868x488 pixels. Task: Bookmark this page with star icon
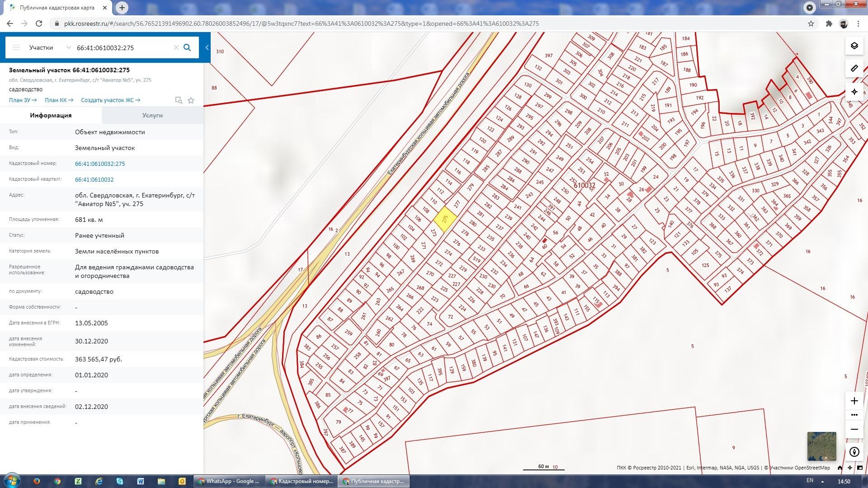811,23
